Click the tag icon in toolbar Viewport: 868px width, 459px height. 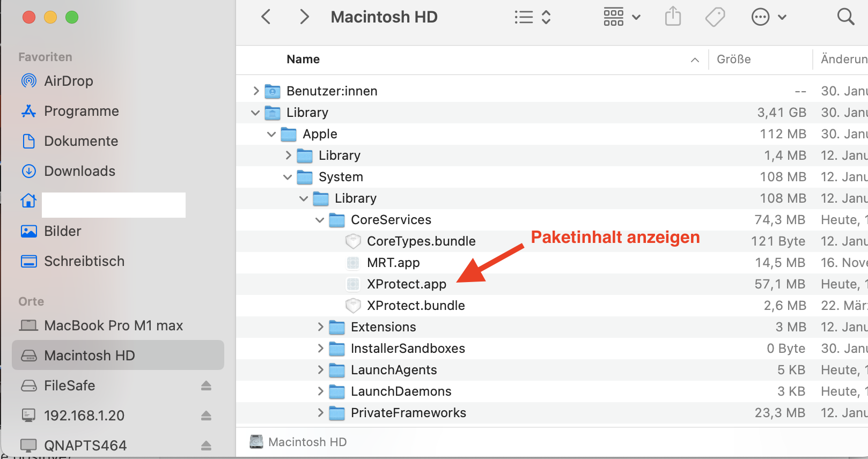[715, 17]
